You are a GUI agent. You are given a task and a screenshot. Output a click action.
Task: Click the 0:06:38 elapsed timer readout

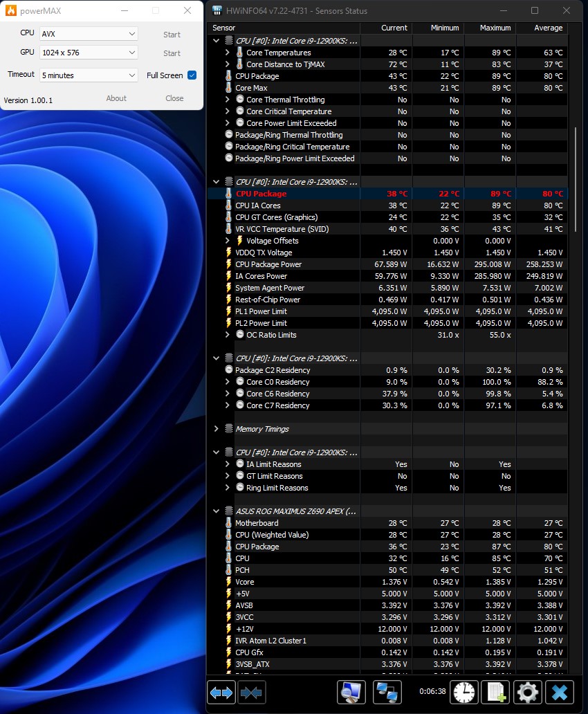coord(432,691)
